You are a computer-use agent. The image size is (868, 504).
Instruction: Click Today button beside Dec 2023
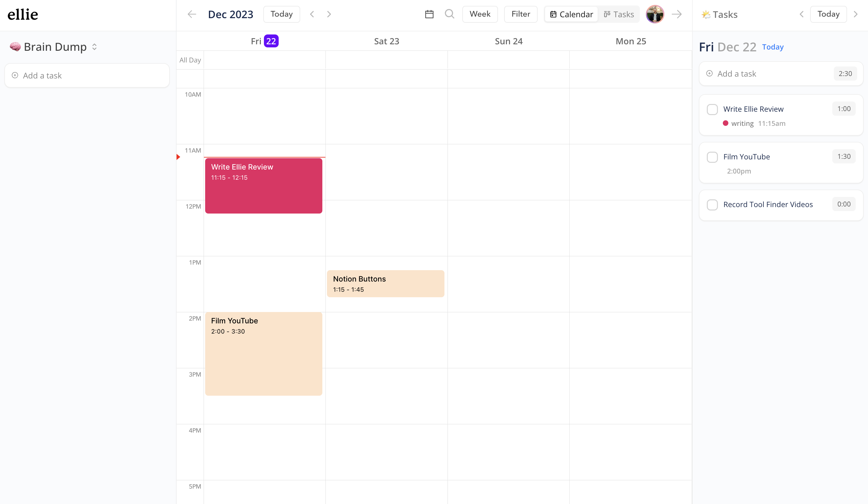[281, 14]
